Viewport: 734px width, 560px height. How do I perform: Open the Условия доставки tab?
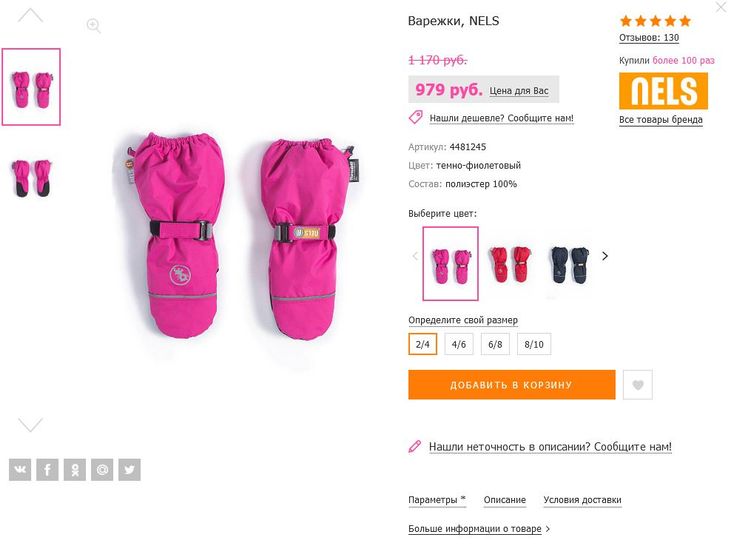point(582,500)
